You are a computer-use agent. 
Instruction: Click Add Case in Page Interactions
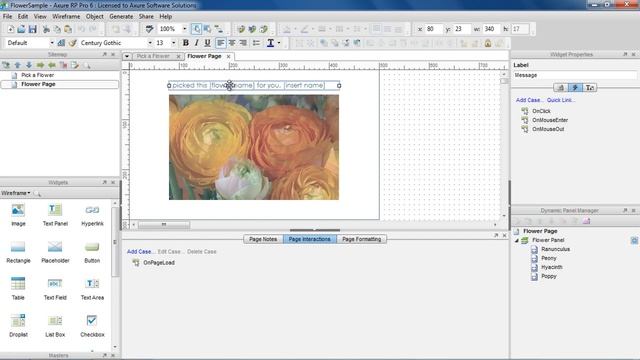point(140,252)
